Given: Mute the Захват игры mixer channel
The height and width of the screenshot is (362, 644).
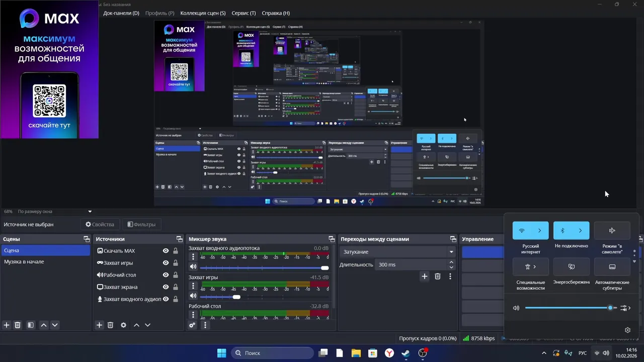Looking at the screenshot, I should [193, 296].
